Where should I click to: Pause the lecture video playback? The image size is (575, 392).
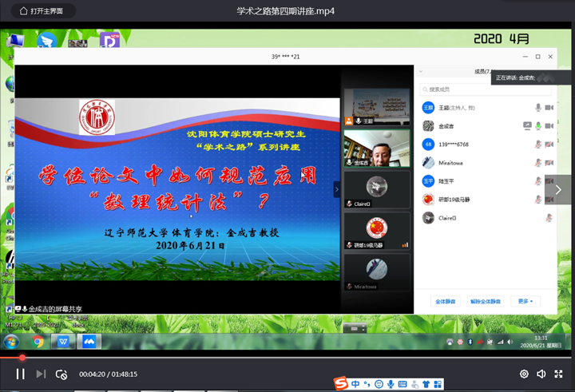point(20,374)
